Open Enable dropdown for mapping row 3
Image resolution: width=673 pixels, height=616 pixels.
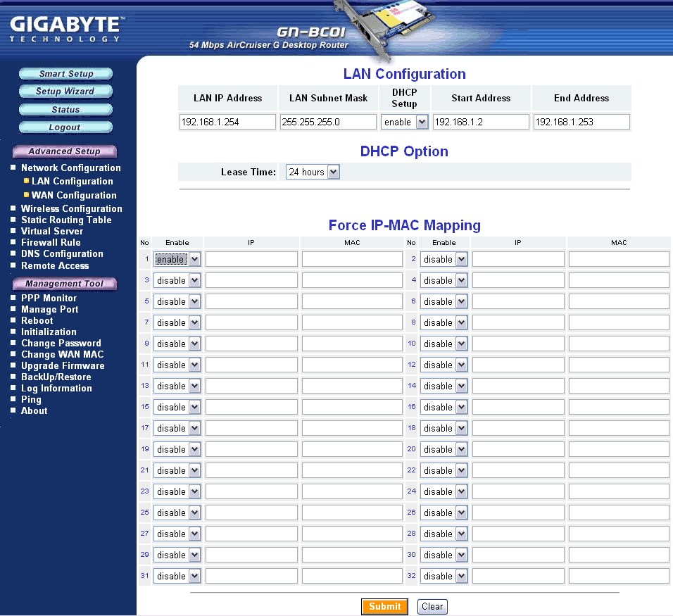[x=177, y=280]
